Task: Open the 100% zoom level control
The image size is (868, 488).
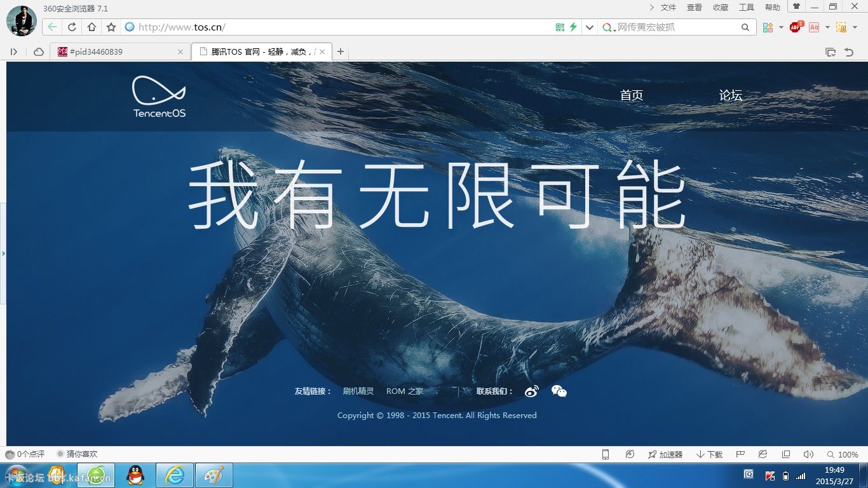Action: pos(843,454)
